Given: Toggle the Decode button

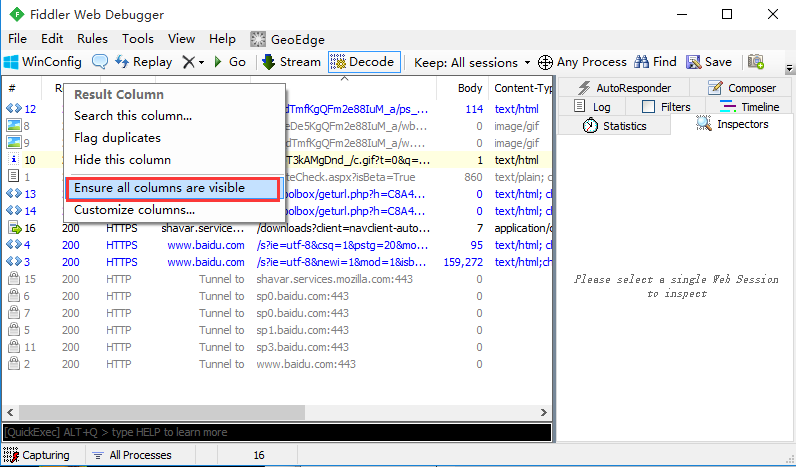Looking at the screenshot, I should 364,62.
